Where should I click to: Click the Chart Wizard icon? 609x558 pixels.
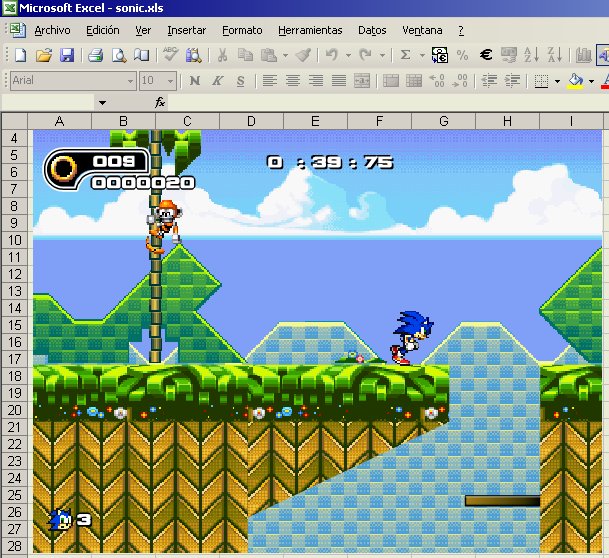583,55
